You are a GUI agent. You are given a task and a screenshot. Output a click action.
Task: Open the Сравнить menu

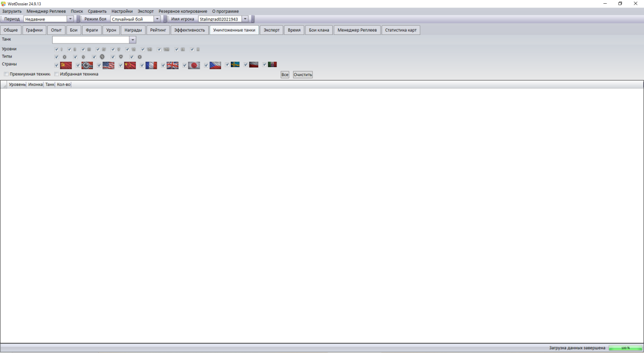[x=97, y=11]
